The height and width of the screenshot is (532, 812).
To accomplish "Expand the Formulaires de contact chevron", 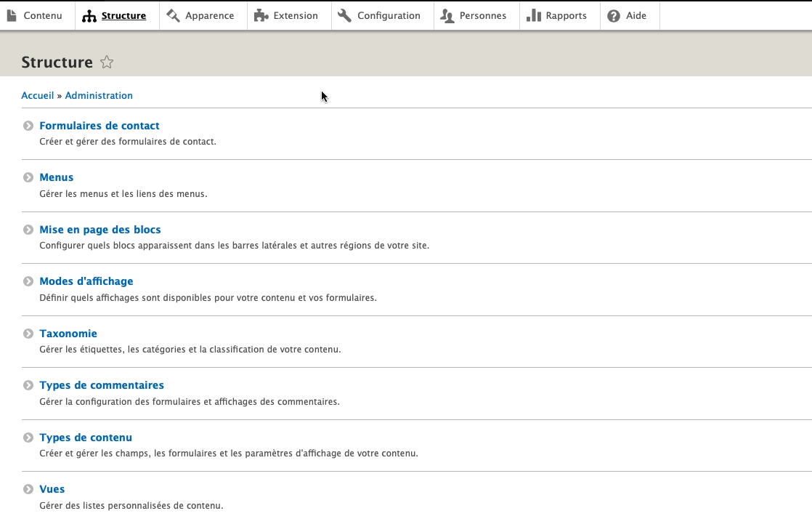I will pyautogui.click(x=28, y=125).
